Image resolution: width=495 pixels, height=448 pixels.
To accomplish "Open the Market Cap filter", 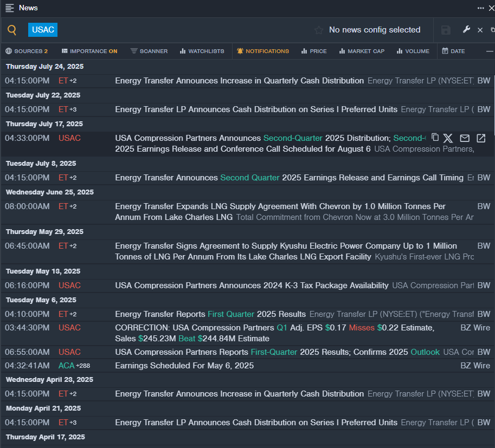I will coord(362,51).
